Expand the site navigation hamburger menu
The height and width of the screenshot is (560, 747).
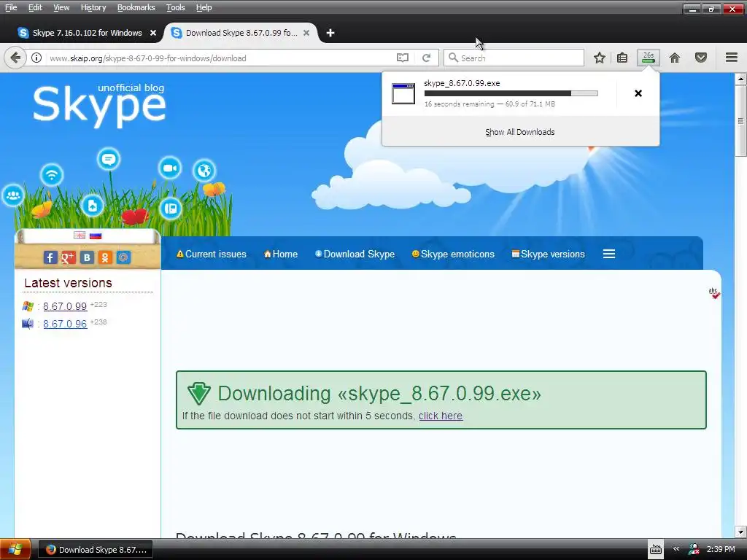(x=609, y=254)
